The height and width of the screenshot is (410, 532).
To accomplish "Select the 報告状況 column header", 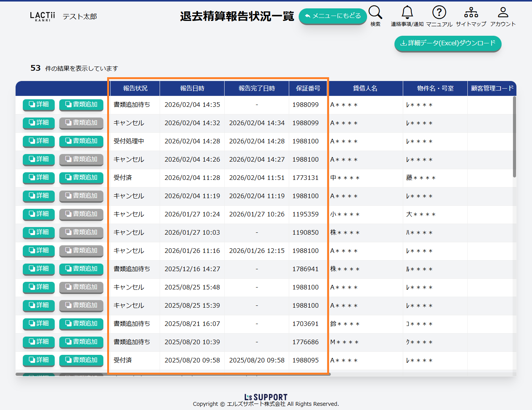I will [x=135, y=88].
